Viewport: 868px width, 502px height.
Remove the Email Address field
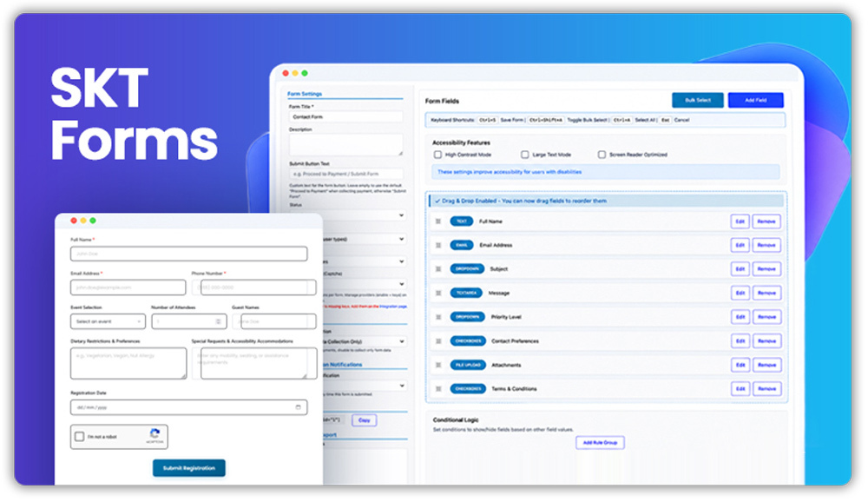click(766, 246)
